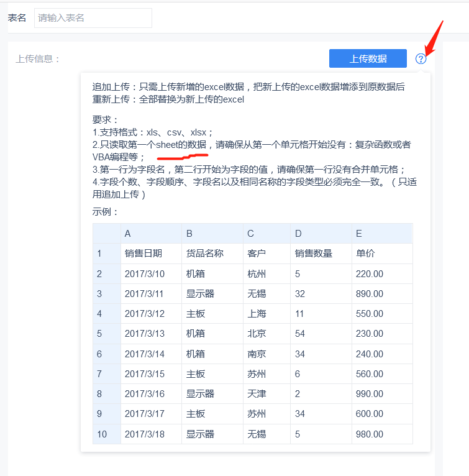Click the 表名 label
469x476 pixels.
(x=17, y=18)
